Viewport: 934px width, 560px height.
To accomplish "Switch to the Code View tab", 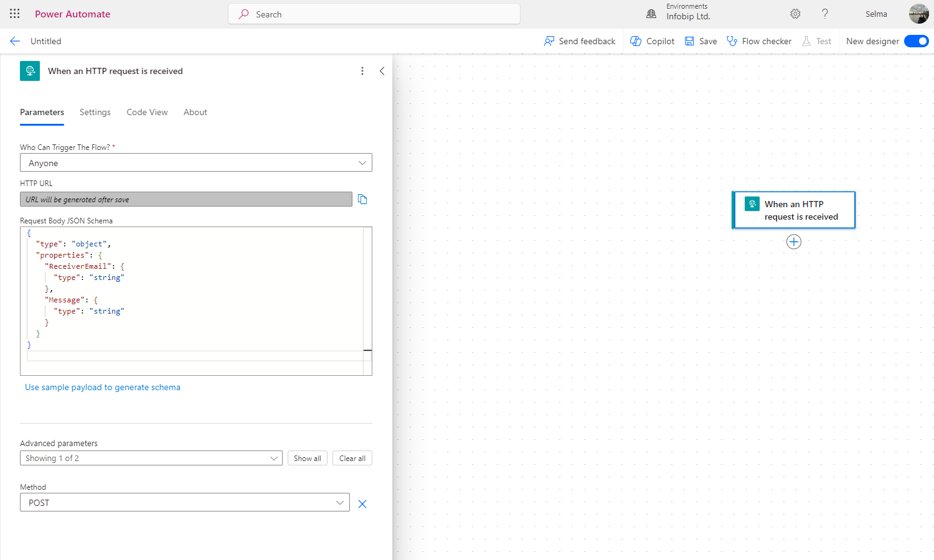I will point(147,112).
